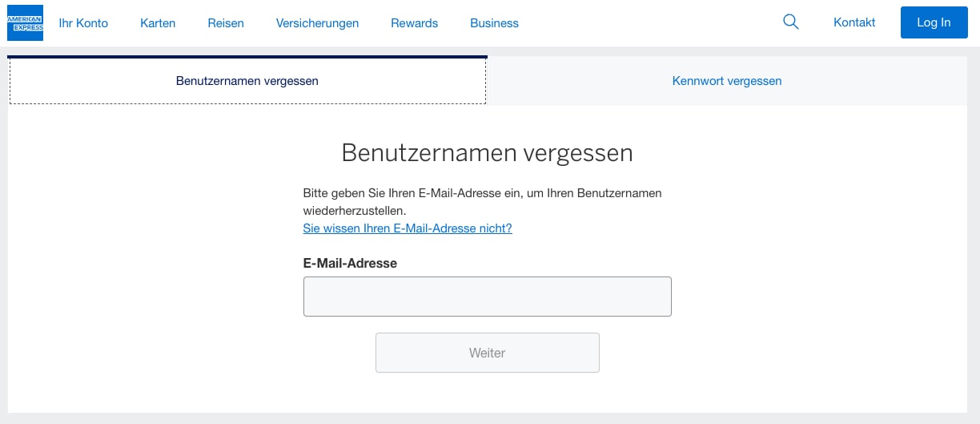Go to Rewards in the navigation bar
Viewport: 980px width, 424px height.
pos(414,23)
